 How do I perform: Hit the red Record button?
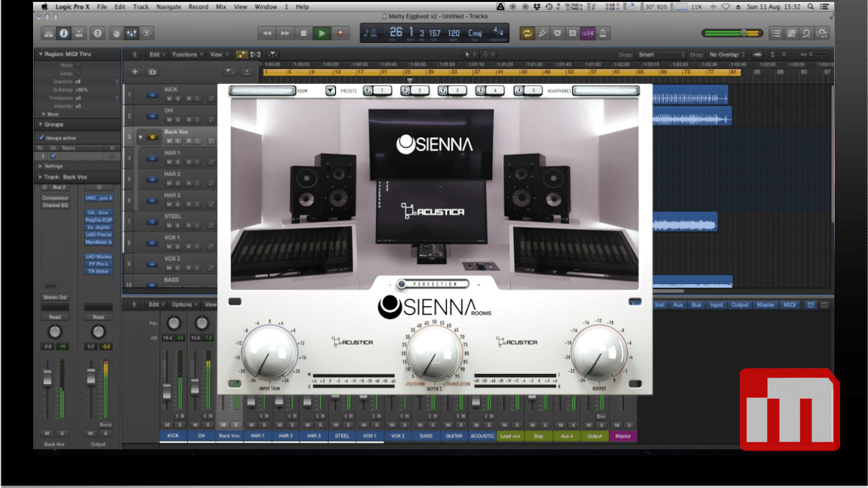pyautogui.click(x=340, y=33)
